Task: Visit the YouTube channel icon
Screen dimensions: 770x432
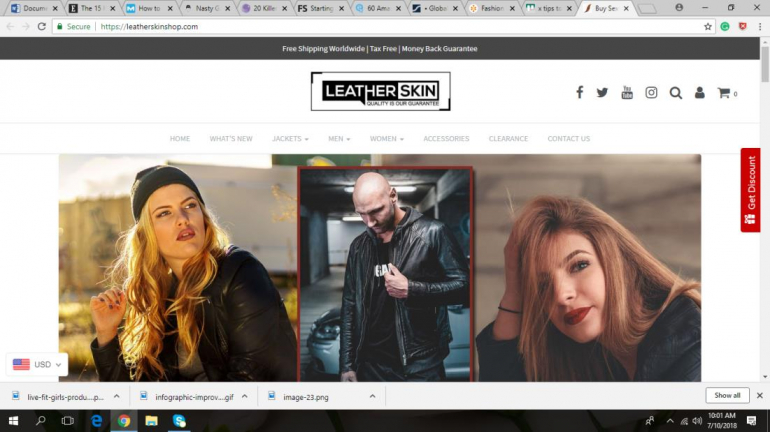Action: tap(627, 93)
